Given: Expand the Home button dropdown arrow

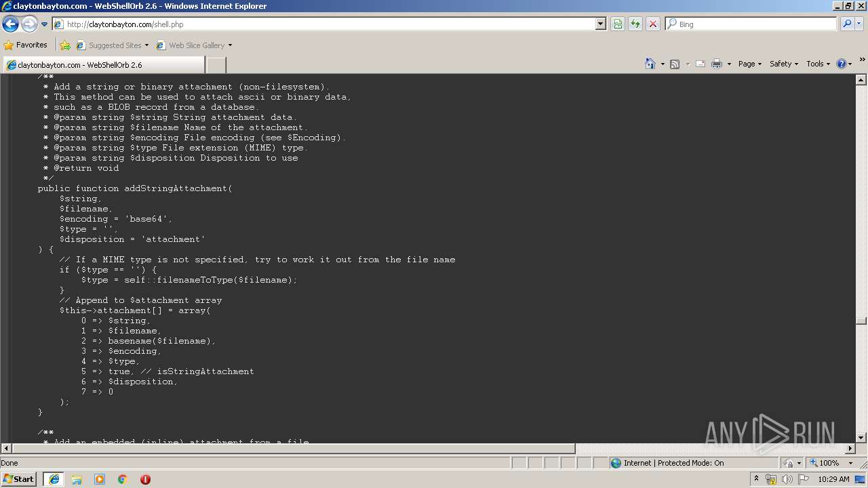Looking at the screenshot, I should coord(662,64).
